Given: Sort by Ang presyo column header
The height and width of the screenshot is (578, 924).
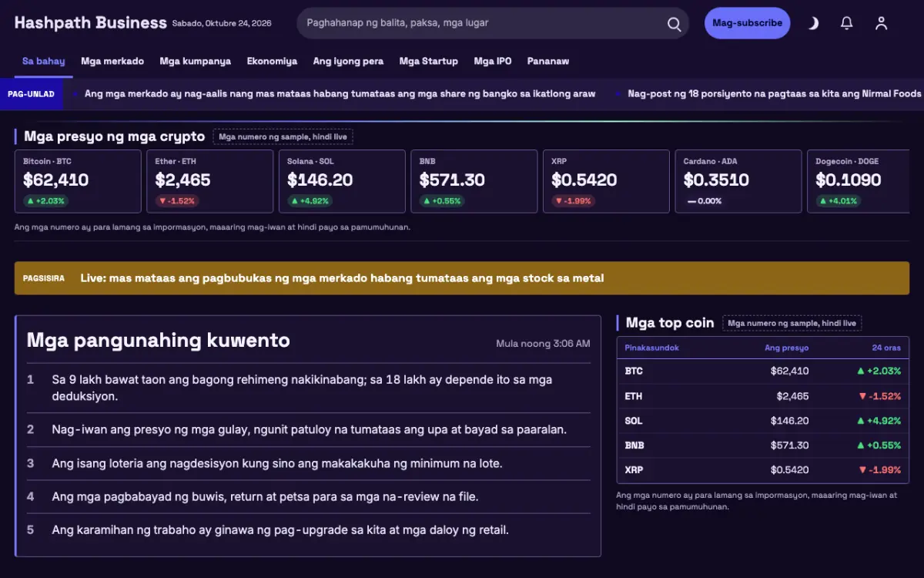Looking at the screenshot, I should click(x=786, y=348).
